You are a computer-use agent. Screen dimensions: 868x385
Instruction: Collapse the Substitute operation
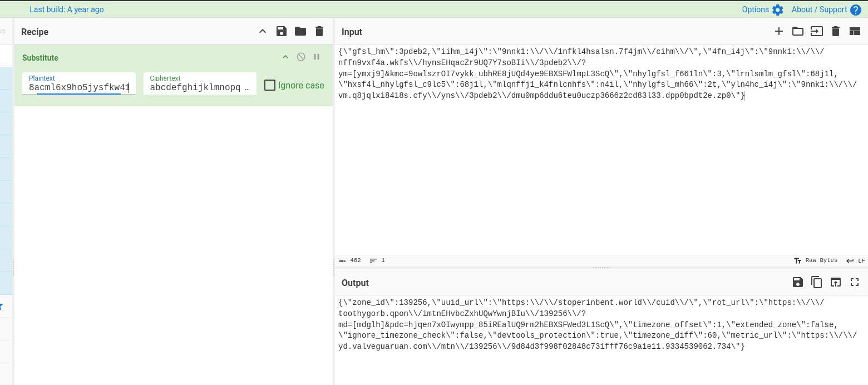pyautogui.click(x=285, y=57)
